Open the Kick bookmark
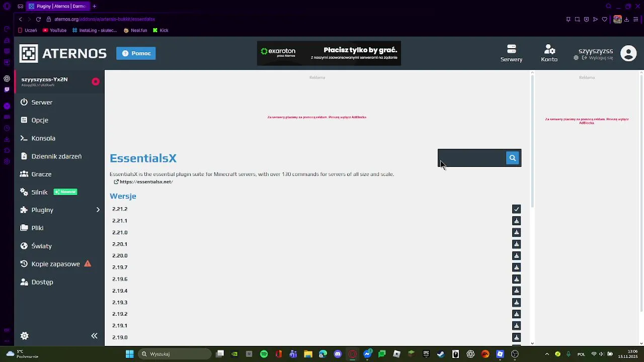Screen dimensions: 644x362 click(x=160, y=30)
